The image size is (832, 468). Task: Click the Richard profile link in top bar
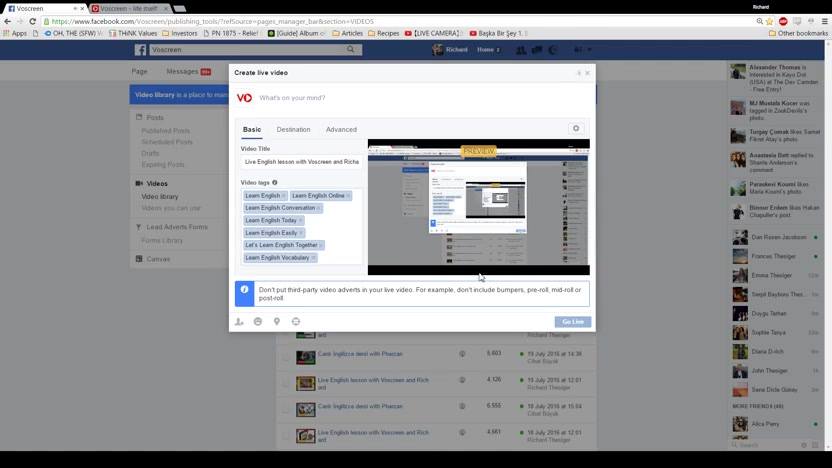[450, 50]
